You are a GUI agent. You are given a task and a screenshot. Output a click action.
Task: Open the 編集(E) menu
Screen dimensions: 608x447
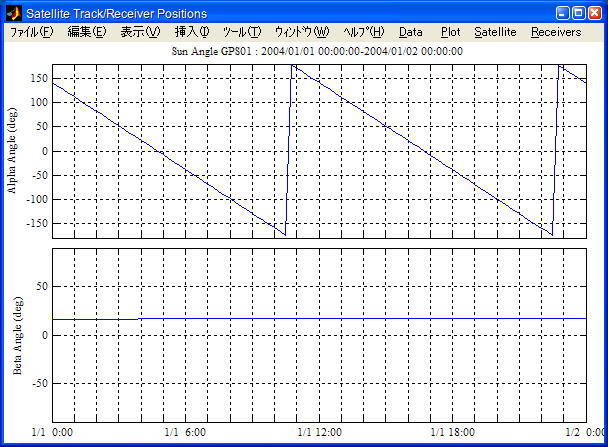pos(86,32)
